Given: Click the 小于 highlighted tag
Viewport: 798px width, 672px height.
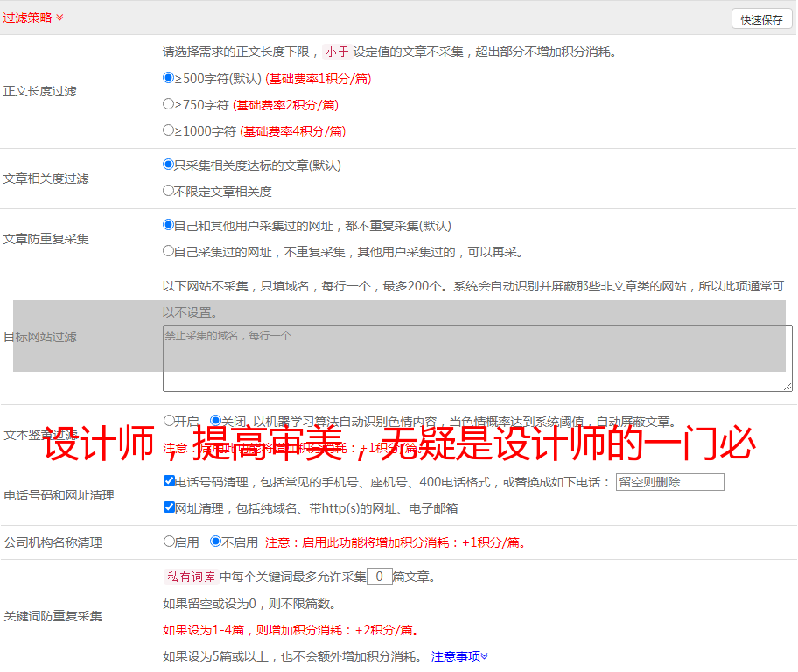Looking at the screenshot, I should 337,52.
